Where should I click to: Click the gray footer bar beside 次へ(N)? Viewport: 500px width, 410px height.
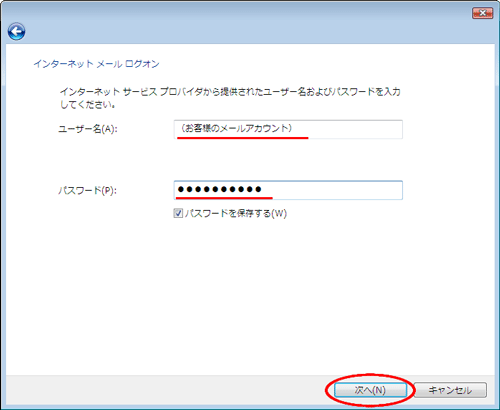[167, 390]
